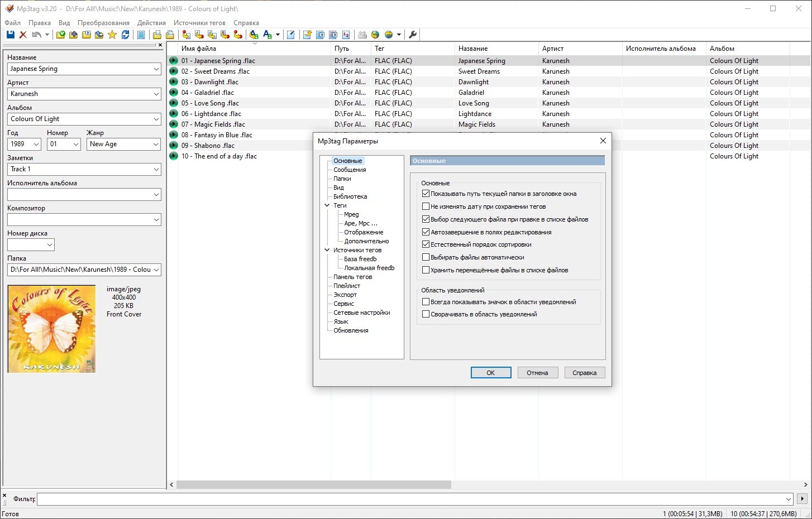Click the Auto-numbering wizard 1-2 icon

(x=346, y=35)
